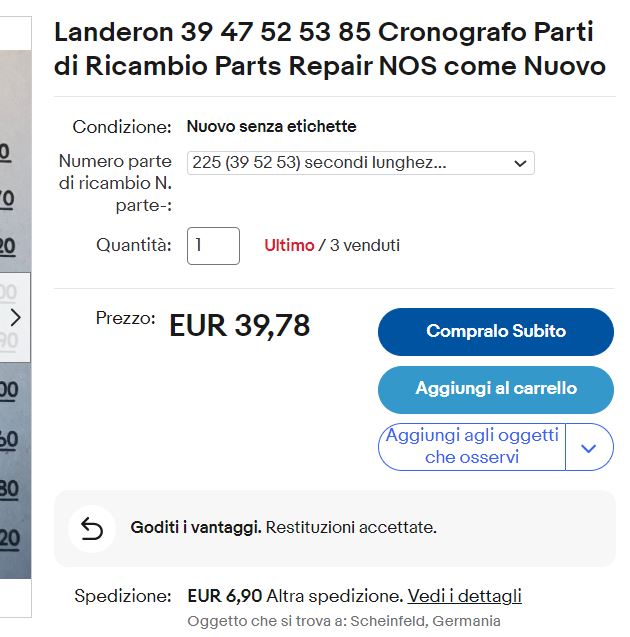This screenshot has height=637, width=630.
Task: Expand the watch list options chevron
Action: pos(589,448)
